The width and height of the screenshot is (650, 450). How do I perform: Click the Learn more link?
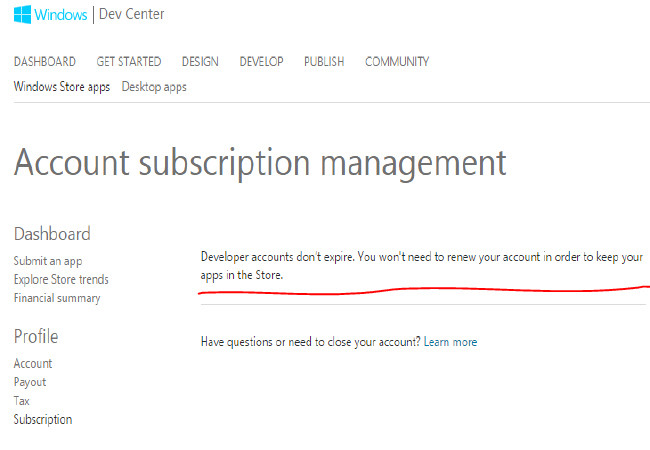click(451, 342)
